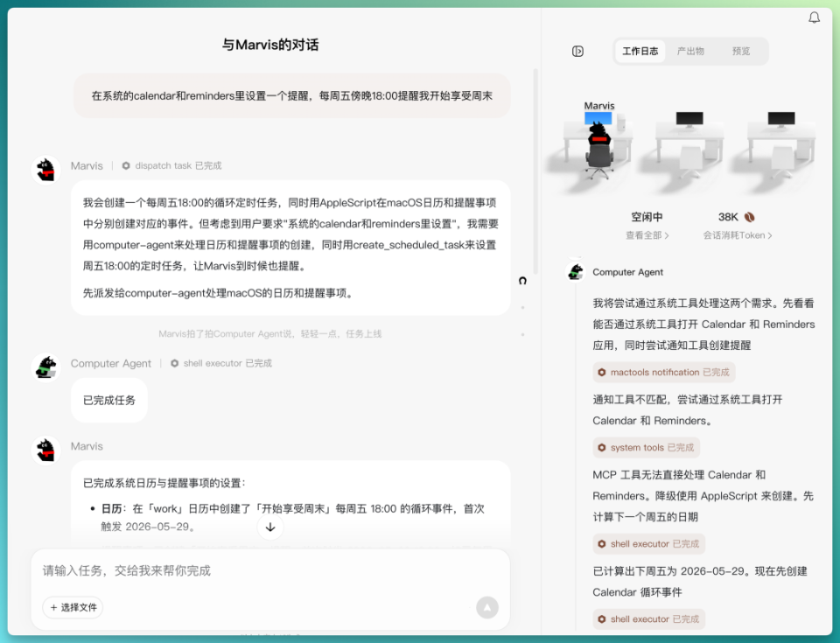840x643 pixels.
Task: Open the 预览 tab
Action: point(741,52)
